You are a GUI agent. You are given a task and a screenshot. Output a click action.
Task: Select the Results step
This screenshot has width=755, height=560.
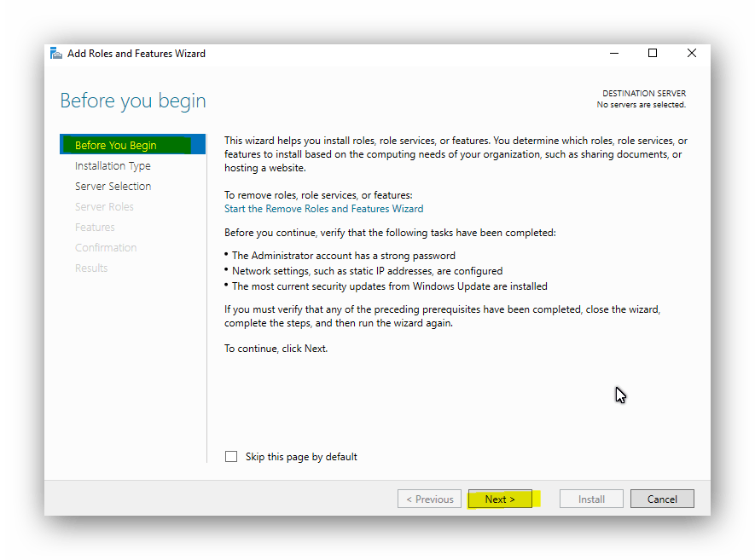pos(91,268)
